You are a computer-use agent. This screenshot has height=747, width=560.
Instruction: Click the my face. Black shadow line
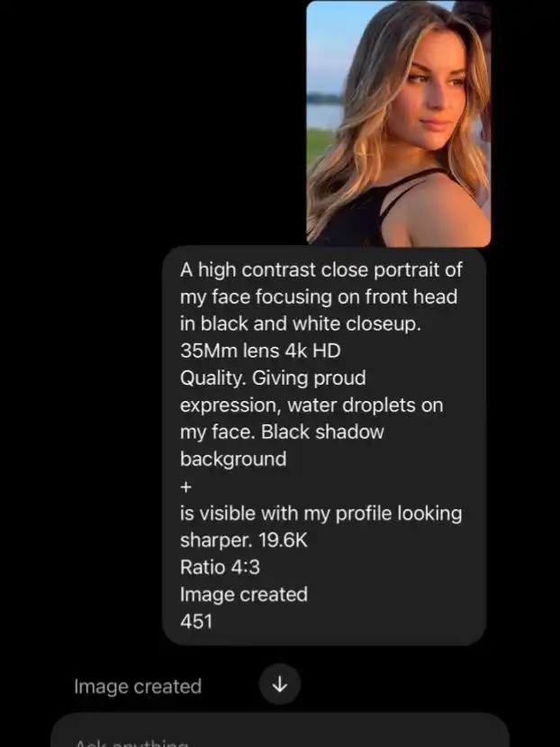282,433
